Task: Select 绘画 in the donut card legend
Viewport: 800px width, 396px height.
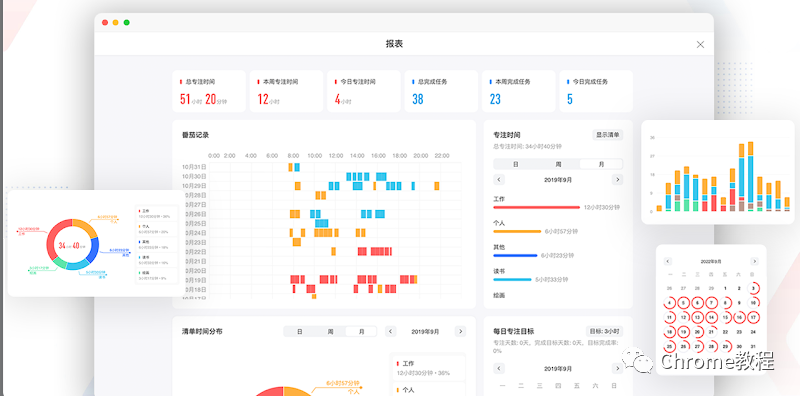Action: point(157,276)
